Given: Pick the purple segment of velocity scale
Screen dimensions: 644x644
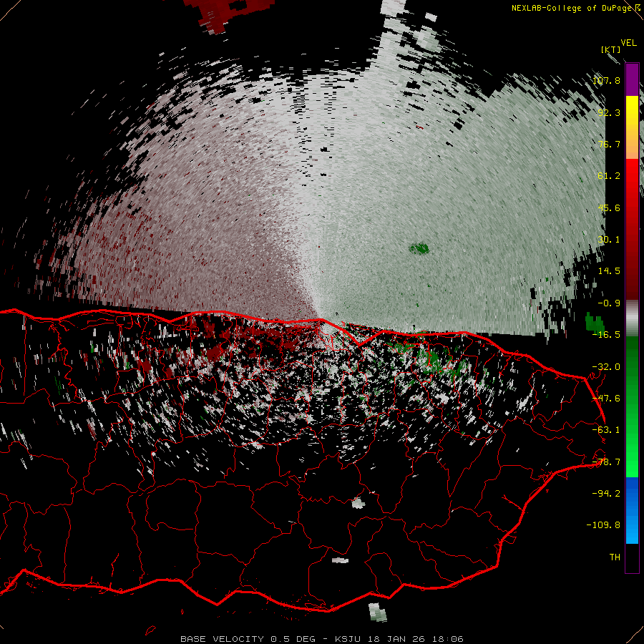Looking at the screenshot, I should coord(632,79).
